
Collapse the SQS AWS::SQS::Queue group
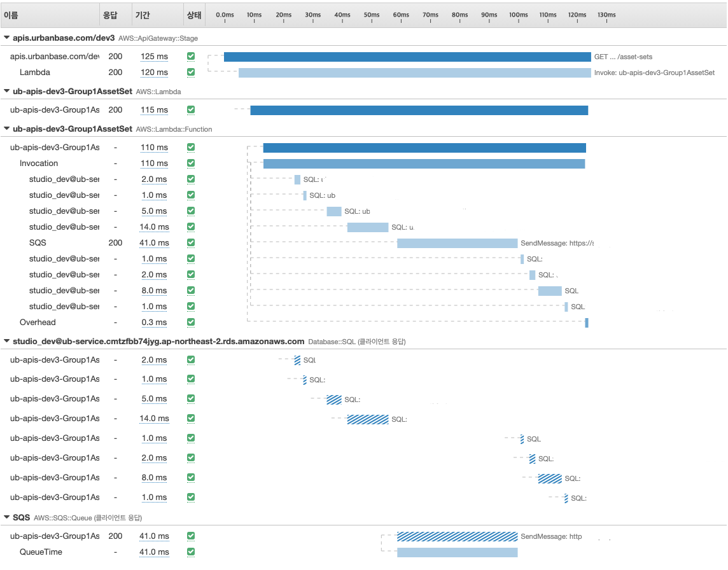tap(7, 518)
